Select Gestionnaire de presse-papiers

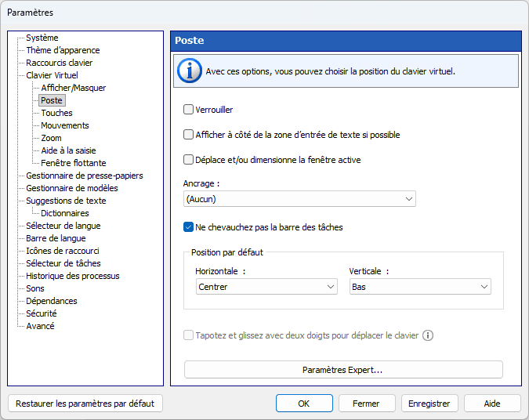85,176
